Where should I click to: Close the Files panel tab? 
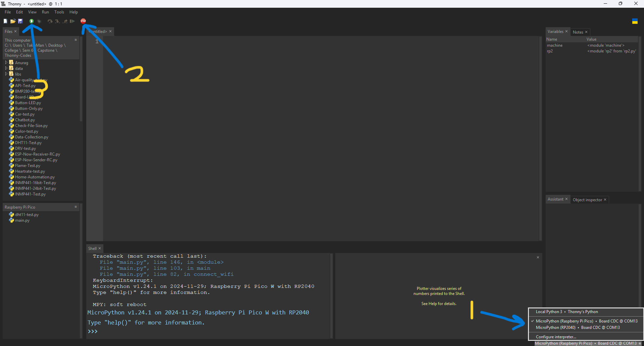(15, 31)
